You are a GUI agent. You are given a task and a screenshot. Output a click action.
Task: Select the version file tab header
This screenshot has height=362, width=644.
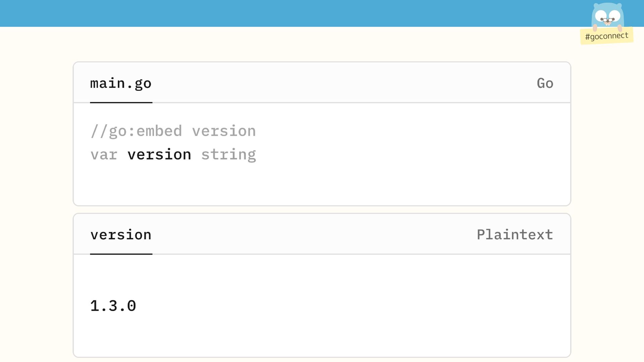click(x=121, y=235)
